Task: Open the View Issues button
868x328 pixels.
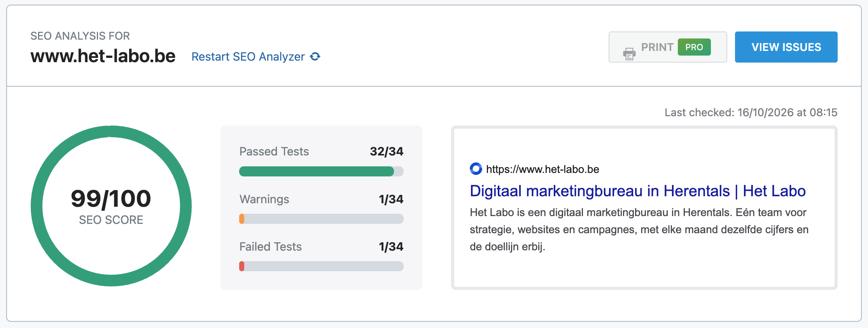Action: pos(786,47)
